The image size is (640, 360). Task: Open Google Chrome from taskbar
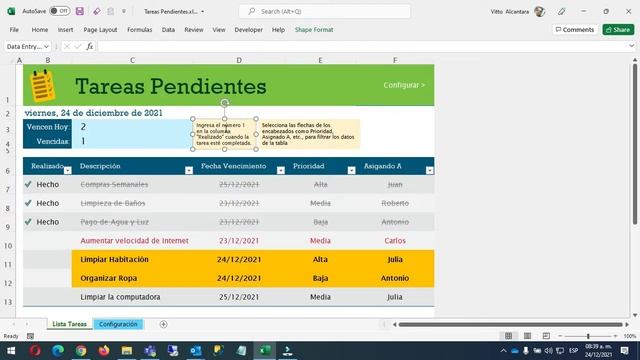(x=81, y=351)
